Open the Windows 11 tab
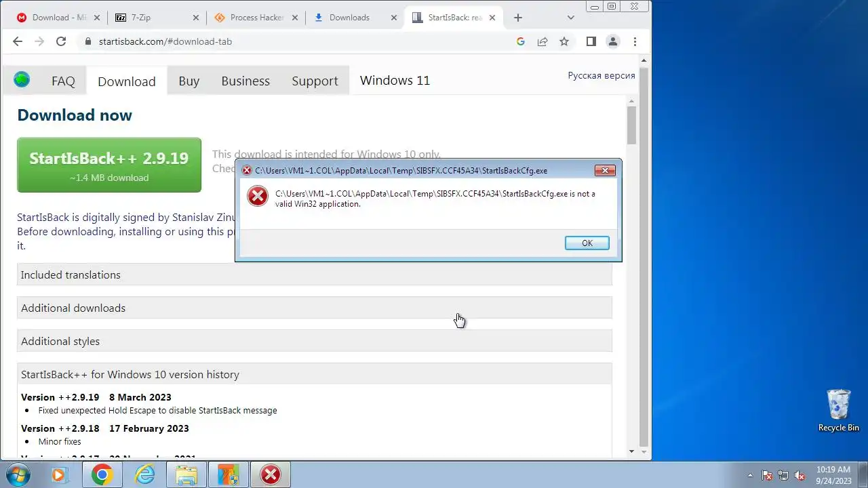868x488 pixels. point(395,80)
